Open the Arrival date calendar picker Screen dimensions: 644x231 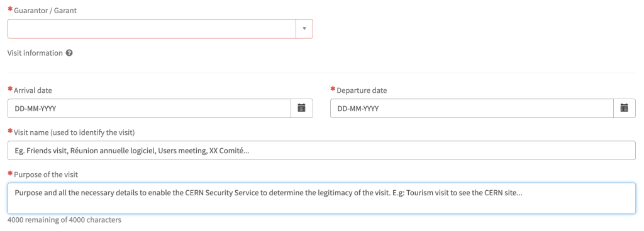pos(302,109)
